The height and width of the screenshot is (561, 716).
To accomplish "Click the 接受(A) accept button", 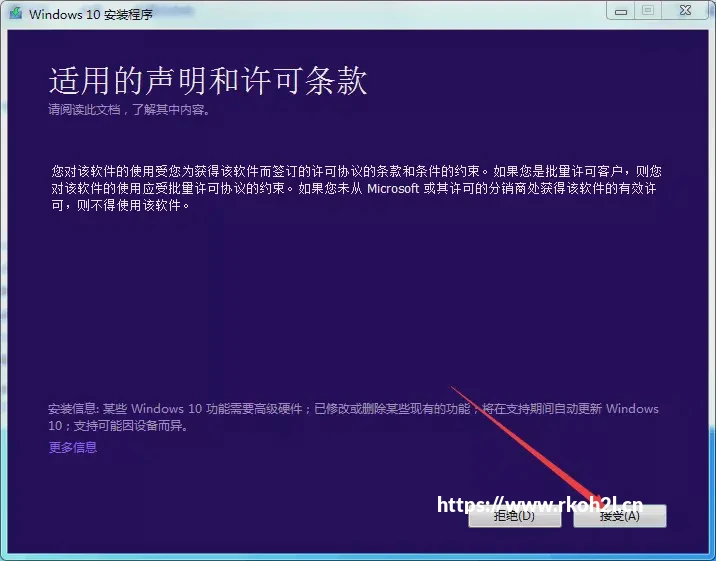I will (619, 516).
